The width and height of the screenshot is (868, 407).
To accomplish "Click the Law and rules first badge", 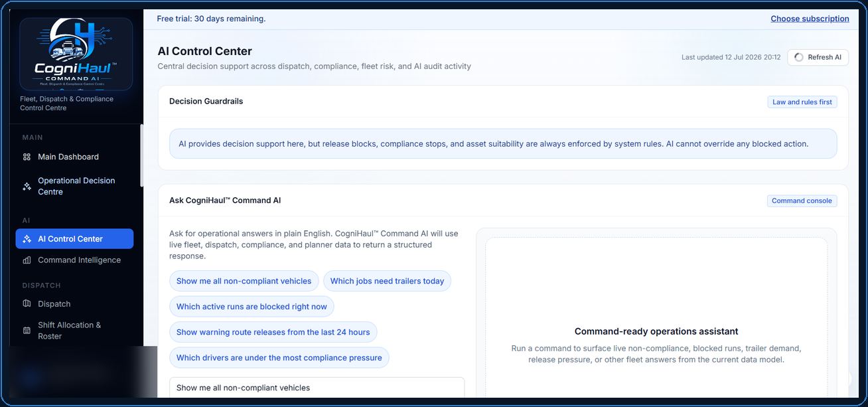I will pyautogui.click(x=802, y=102).
